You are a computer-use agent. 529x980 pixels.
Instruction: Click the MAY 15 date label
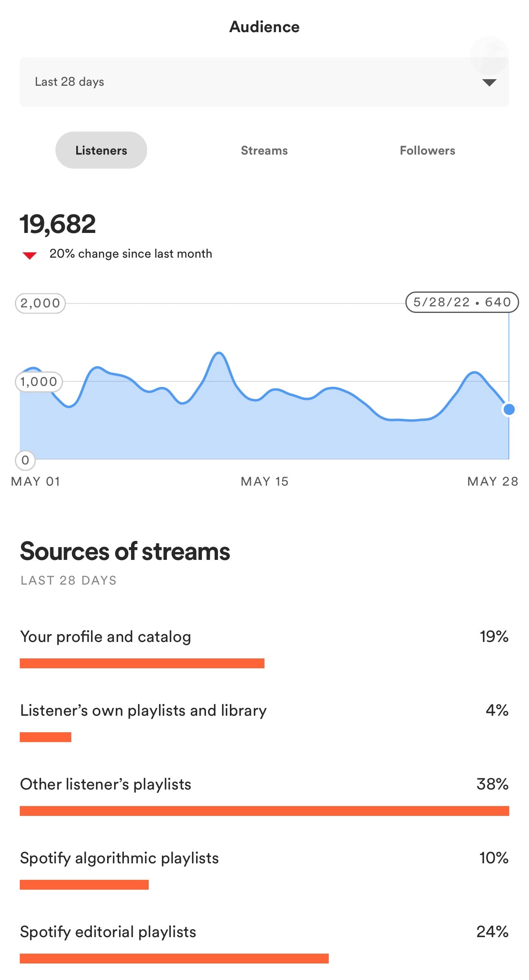click(x=264, y=481)
